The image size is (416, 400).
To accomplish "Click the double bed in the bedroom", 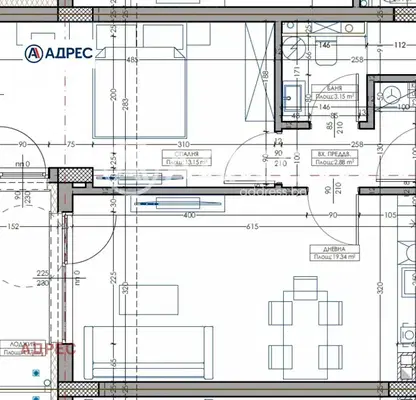I will click(140, 92).
